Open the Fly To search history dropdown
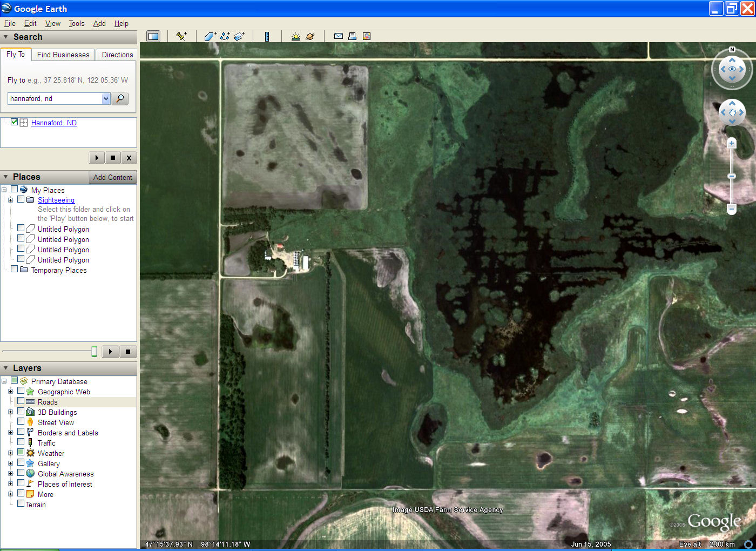 [x=106, y=98]
